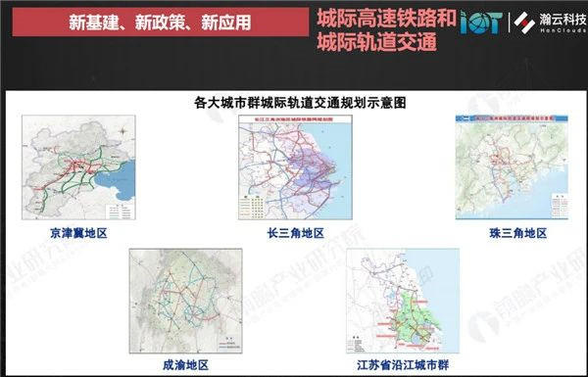Select the 瀚云科技 brand text
Screen dimensions: 588x377
pos(563,19)
